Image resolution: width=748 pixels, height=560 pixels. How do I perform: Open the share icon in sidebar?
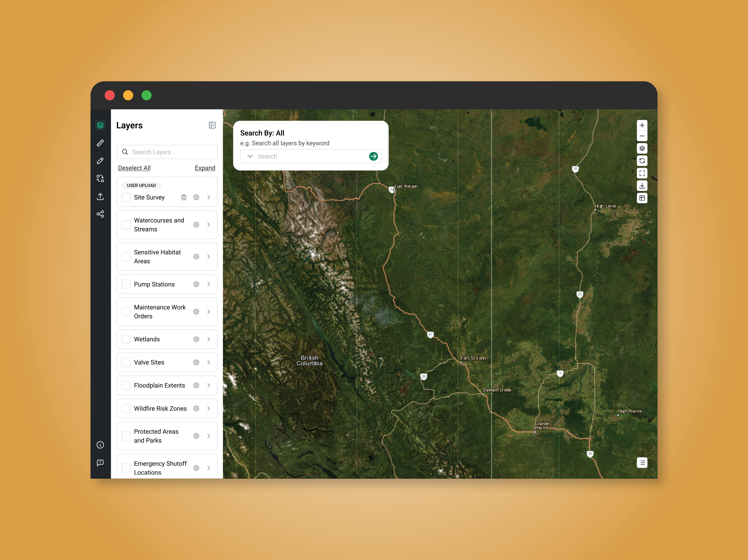[x=100, y=214]
